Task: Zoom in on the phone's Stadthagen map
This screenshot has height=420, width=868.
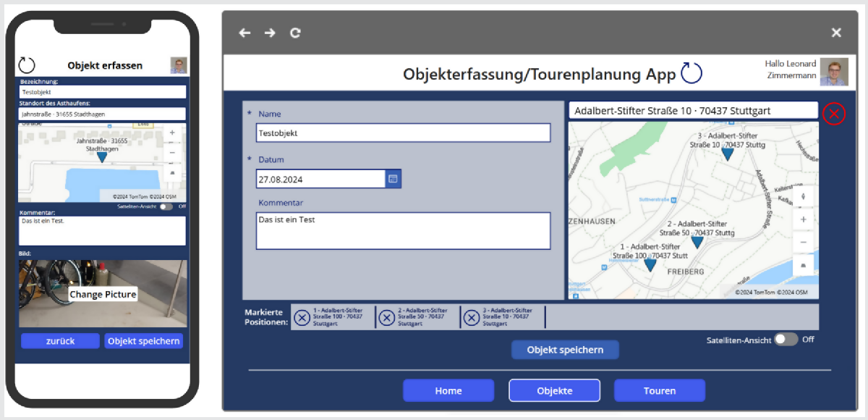Action: 171,133
